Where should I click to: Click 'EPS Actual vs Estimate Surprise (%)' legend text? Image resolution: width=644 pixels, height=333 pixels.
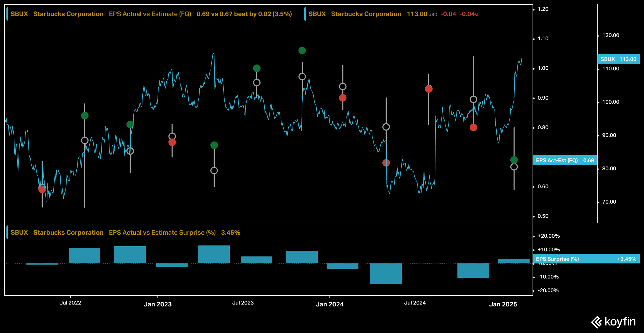click(162, 233)
